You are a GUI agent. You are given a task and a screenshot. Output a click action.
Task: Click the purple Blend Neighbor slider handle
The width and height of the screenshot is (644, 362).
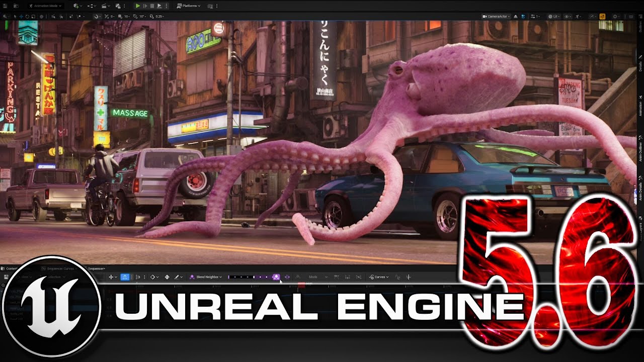pos(276,277)
